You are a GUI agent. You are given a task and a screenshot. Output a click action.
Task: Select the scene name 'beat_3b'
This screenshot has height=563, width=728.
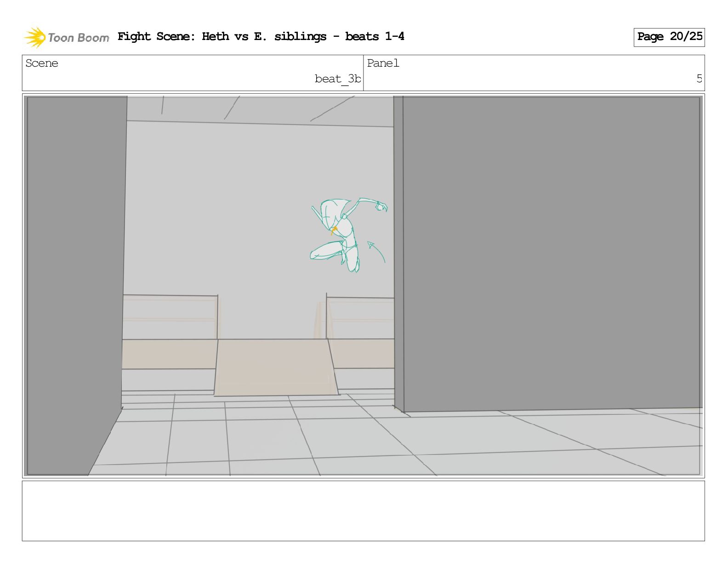tap(338, 79)
